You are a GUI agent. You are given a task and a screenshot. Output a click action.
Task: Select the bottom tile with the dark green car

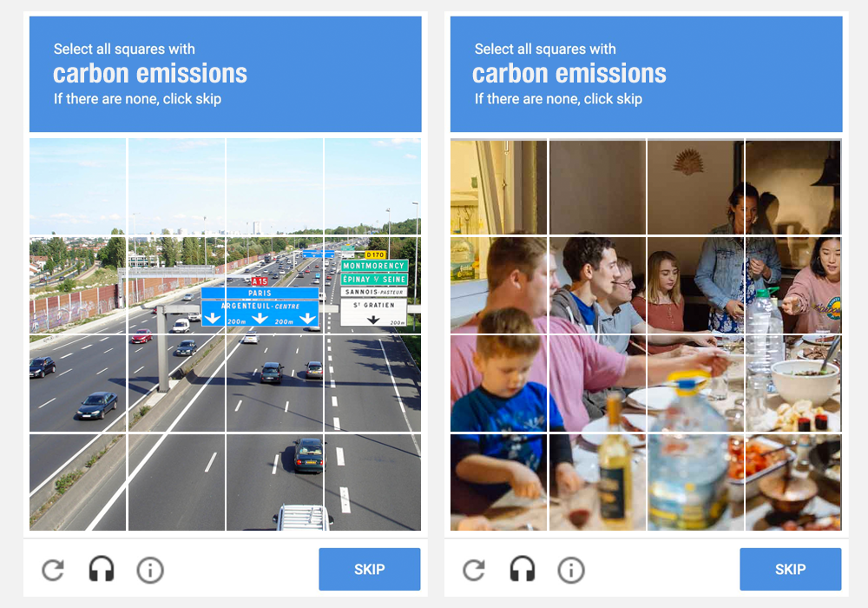tap(274, 482)
